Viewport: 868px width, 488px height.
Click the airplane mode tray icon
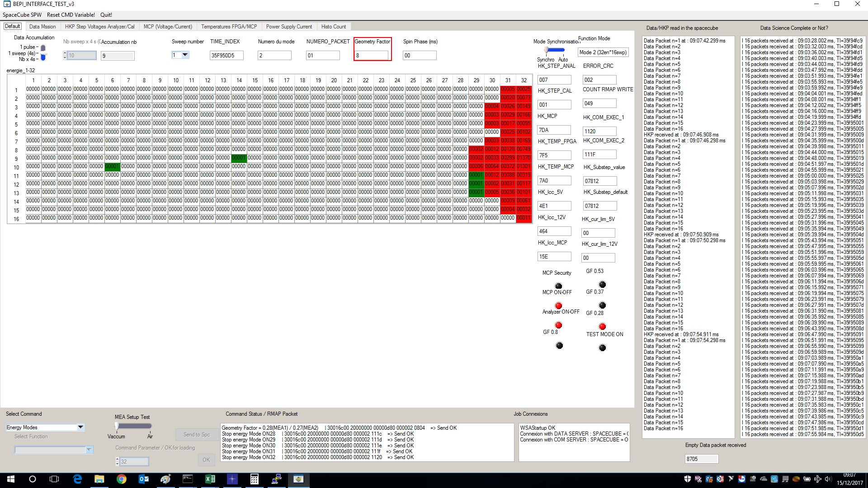[817, 479]
